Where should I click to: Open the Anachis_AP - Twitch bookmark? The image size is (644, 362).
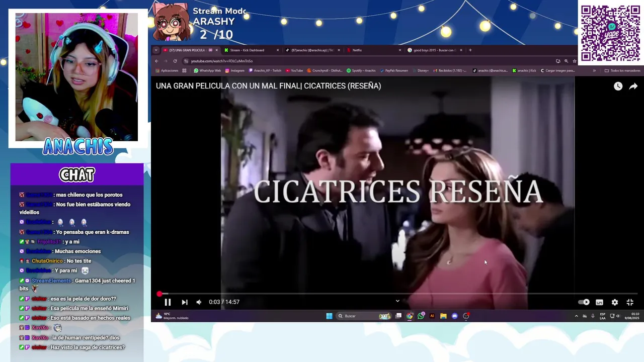(265, 71)
